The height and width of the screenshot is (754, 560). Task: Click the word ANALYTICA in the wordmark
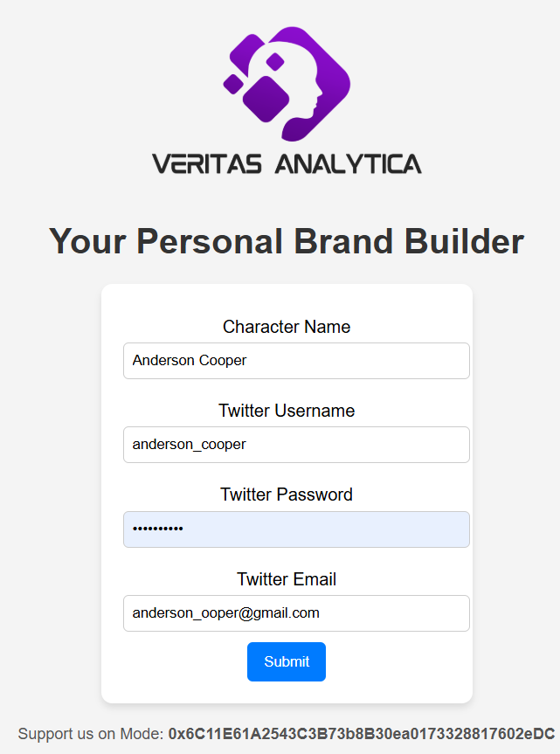[349, 164]
